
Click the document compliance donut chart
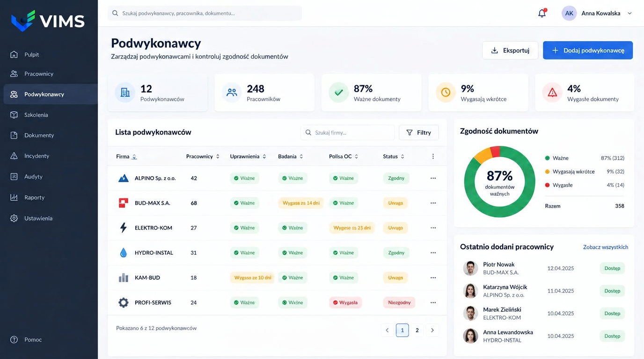[499, 182]
